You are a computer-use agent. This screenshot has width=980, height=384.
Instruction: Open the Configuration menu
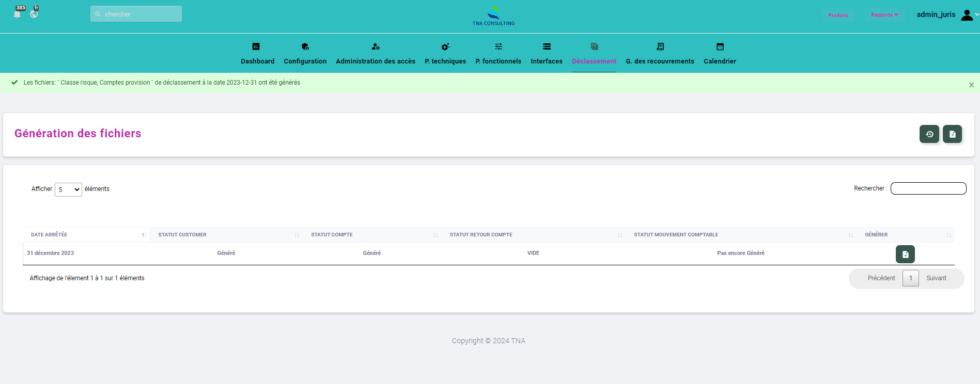pyautogui.click(x=305, y=54)
